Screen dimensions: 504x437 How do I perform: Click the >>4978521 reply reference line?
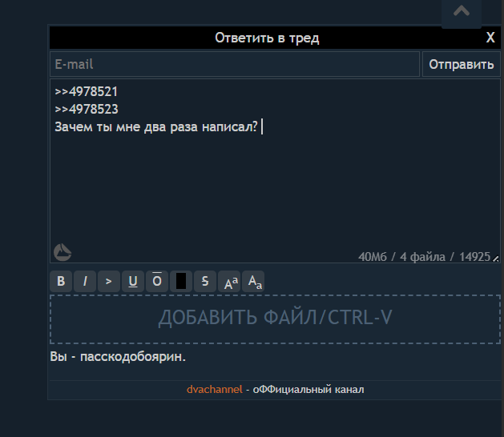(x=87, y=92)
